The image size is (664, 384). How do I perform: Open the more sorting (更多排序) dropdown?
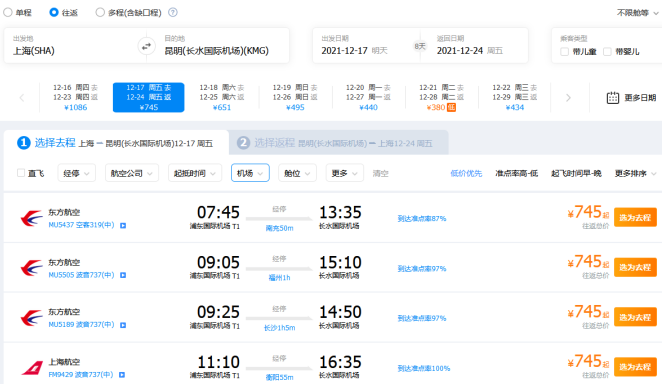click(x=636, y=174)
